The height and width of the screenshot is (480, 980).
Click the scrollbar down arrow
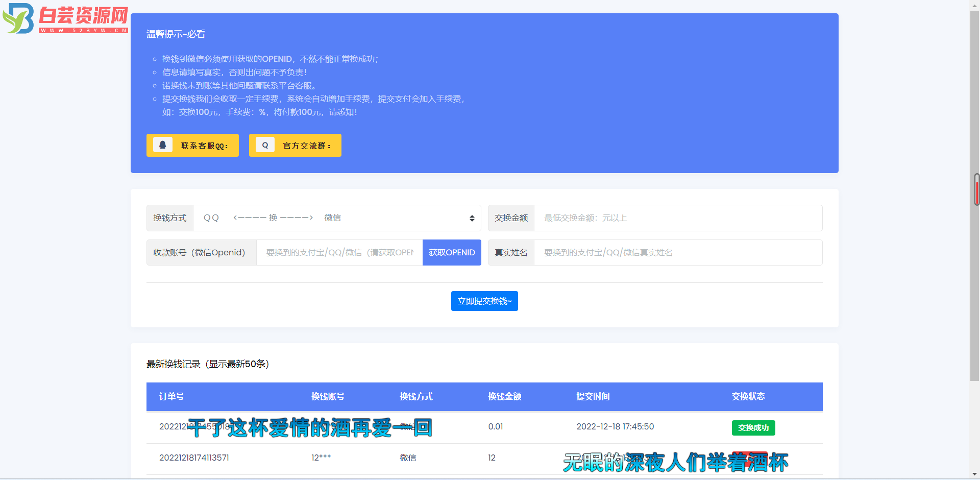(x=975, y=474)
